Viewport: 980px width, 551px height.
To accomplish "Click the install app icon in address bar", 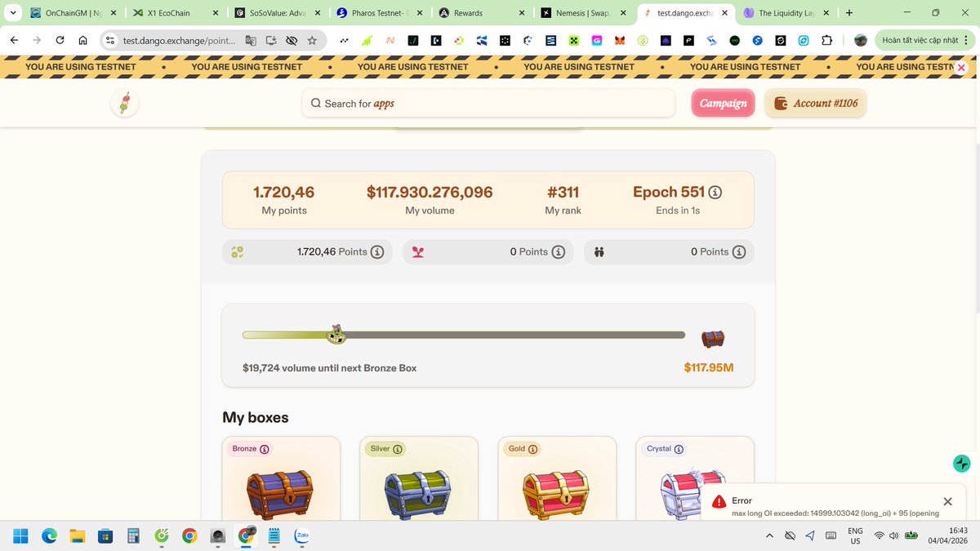I will pyautogui.click(x=271, y=41).
